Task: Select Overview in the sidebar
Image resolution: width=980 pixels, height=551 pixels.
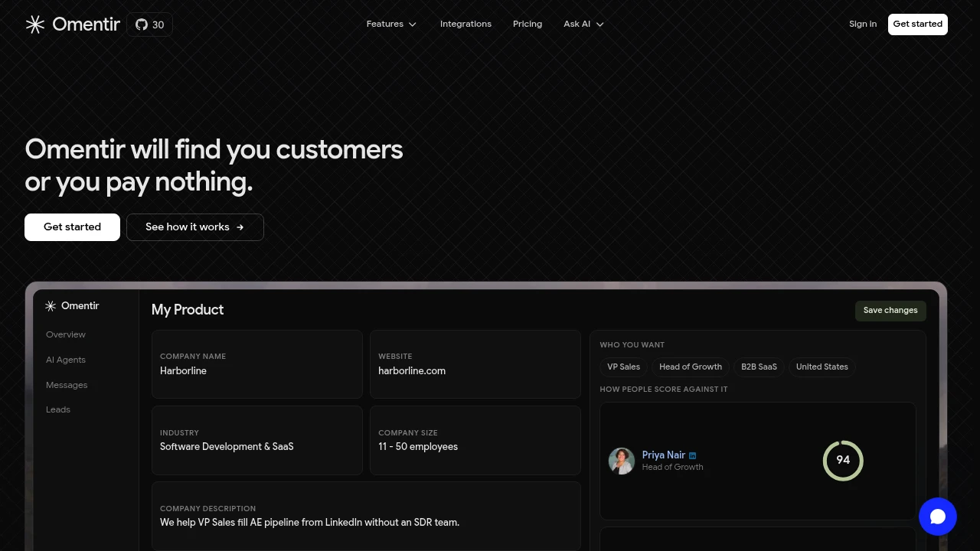Action: [x=66, y=334]
